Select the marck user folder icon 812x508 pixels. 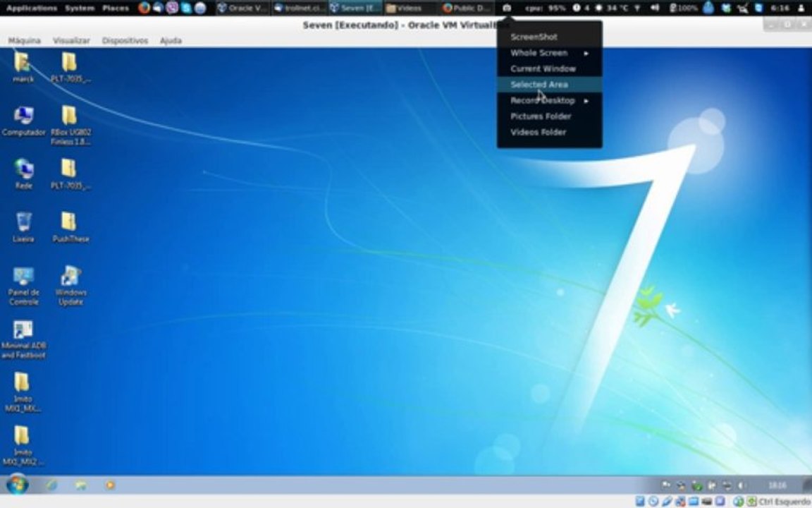click(x=23, y=68)
